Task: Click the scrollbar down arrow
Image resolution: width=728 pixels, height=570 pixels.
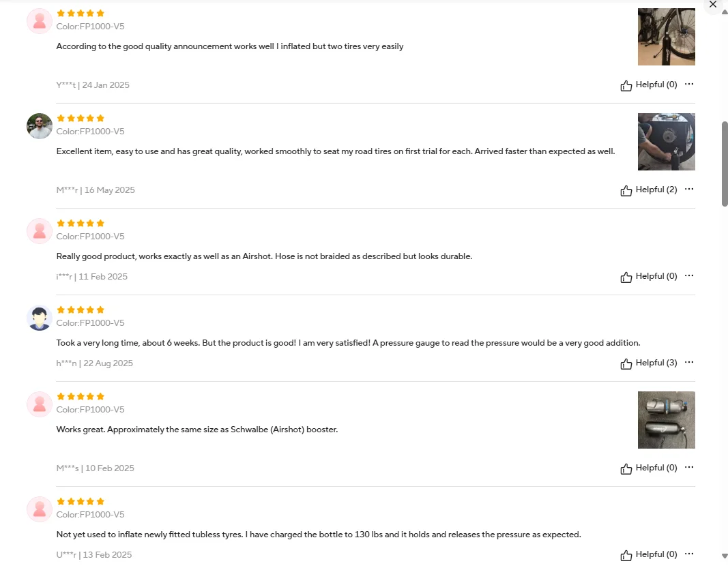Action: [725, 556]
